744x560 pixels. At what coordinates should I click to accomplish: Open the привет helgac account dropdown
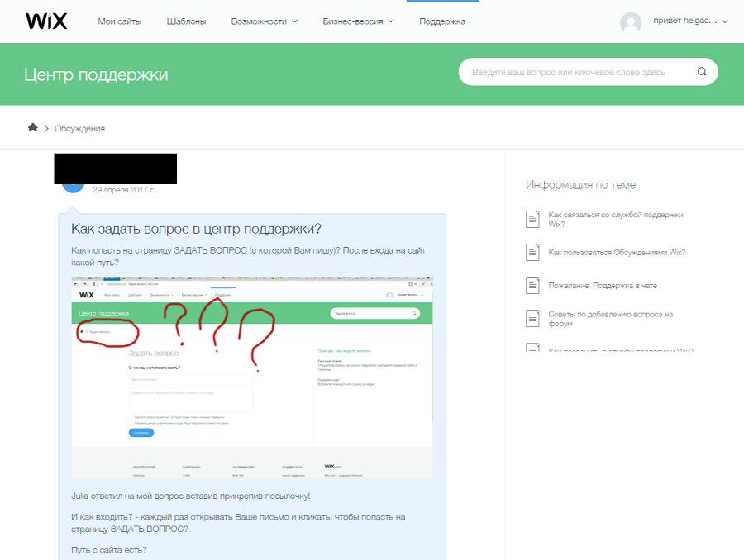(690, 21)
